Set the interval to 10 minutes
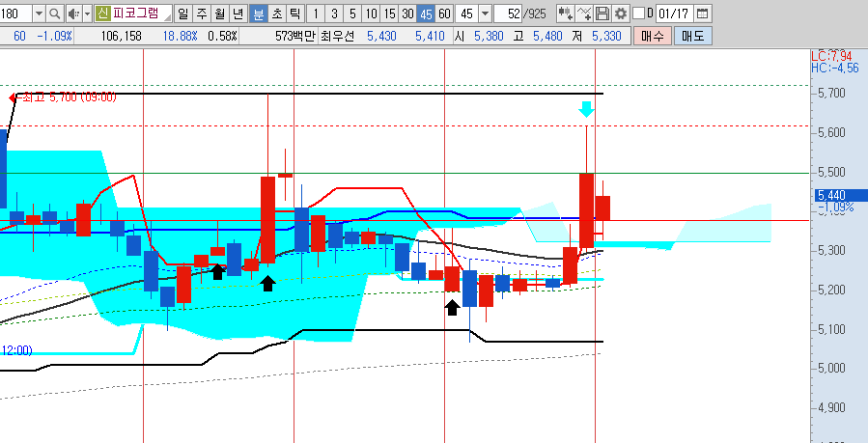The width and height of the screenshot is (868, 443). (372, 13)
